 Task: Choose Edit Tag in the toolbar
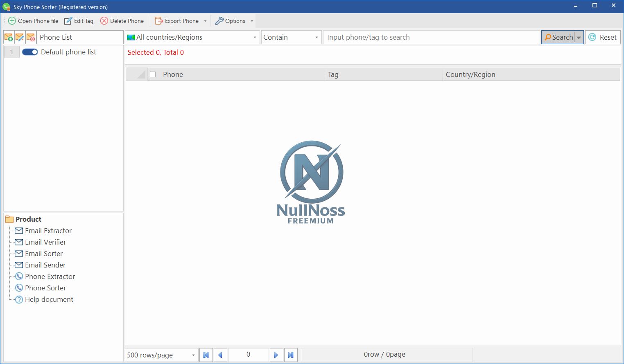point(79,21)
